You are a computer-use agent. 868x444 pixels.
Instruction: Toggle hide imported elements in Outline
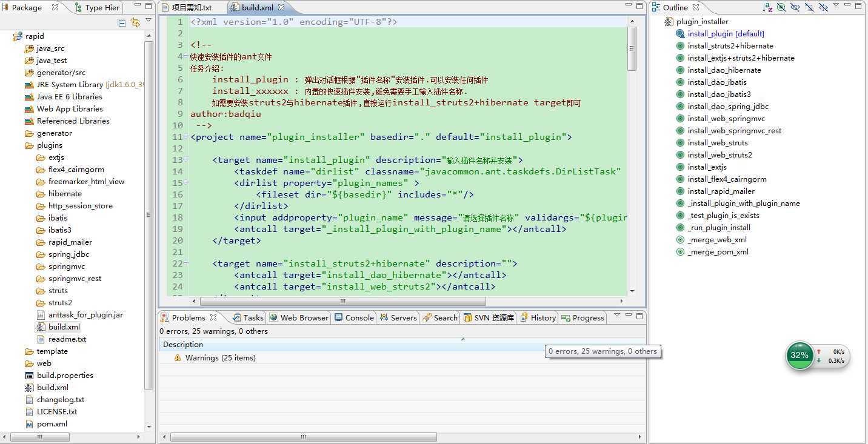click(x=795, y=7)
